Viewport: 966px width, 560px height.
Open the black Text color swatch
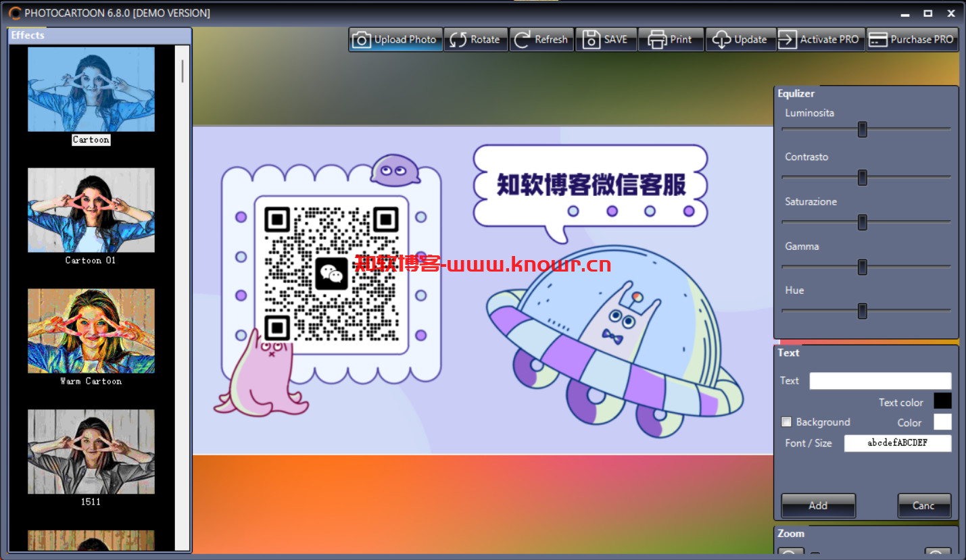tap(942, 401)
